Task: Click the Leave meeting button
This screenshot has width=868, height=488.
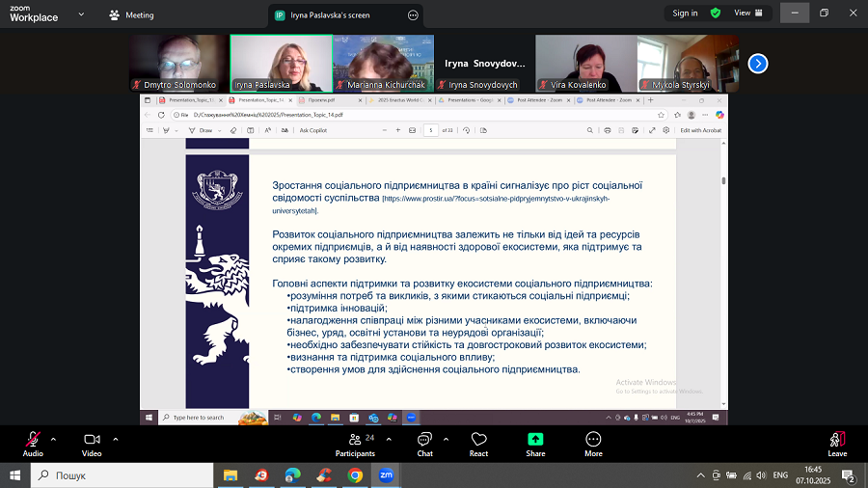Action: tap(837, 444)
